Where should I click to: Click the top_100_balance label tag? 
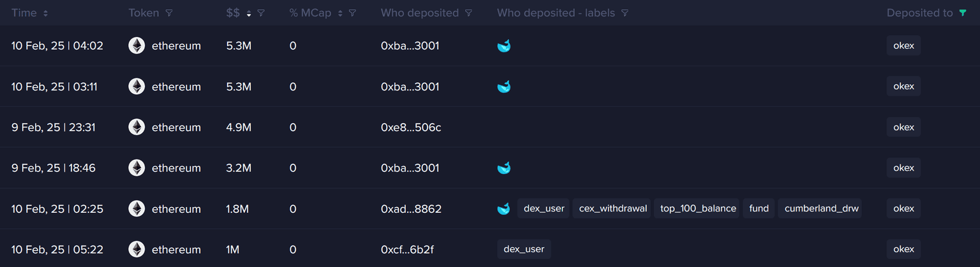[698, 209]
